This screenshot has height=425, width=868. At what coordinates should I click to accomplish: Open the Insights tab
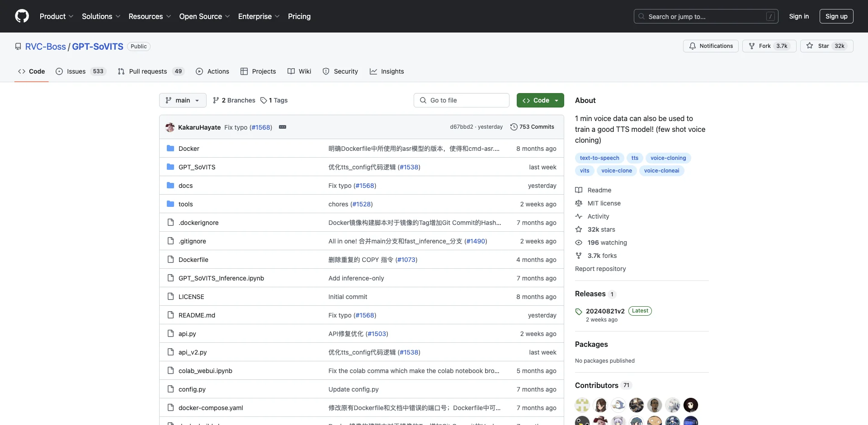click(x=387, y=71)
